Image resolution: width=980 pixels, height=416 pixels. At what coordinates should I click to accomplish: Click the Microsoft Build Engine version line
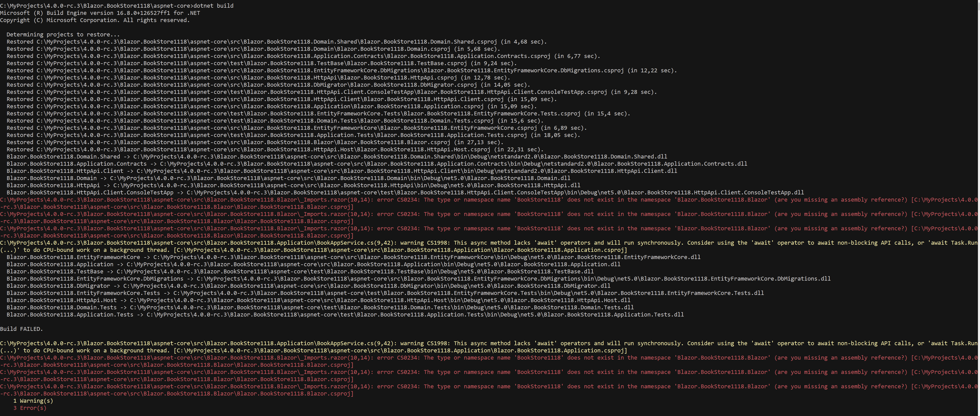point(100,13)
